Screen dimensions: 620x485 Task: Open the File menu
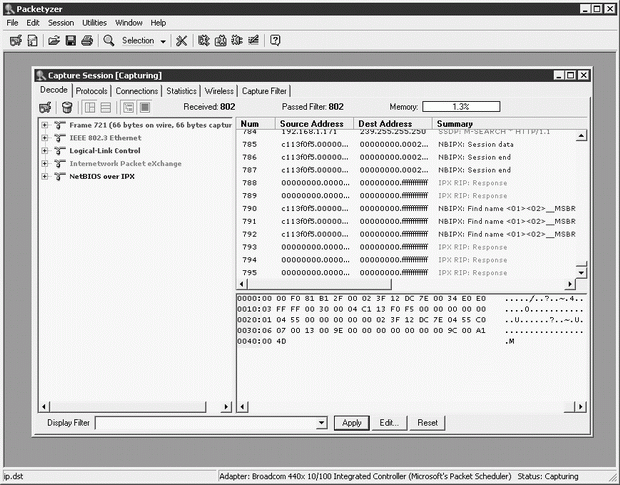12,23
